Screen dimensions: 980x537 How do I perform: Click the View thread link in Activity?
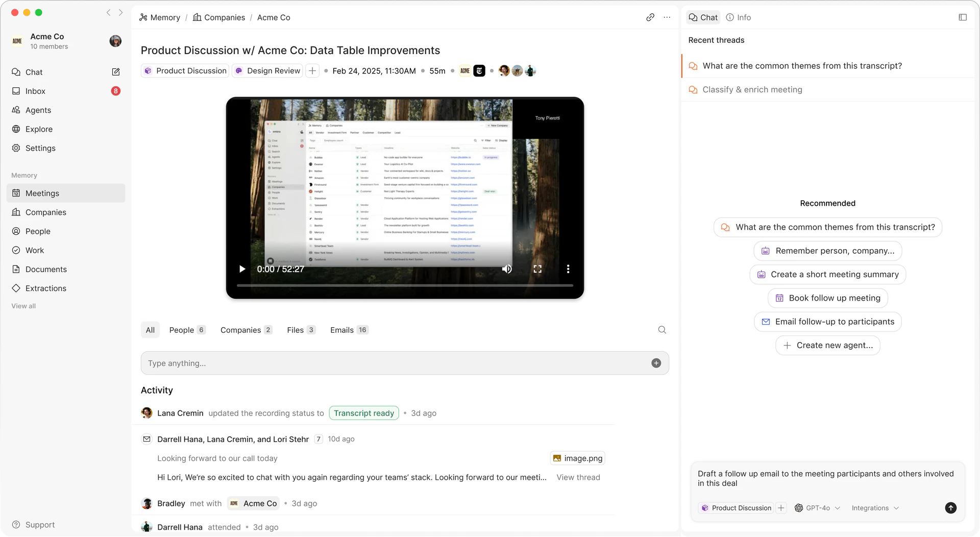click(x=578, y=477)
